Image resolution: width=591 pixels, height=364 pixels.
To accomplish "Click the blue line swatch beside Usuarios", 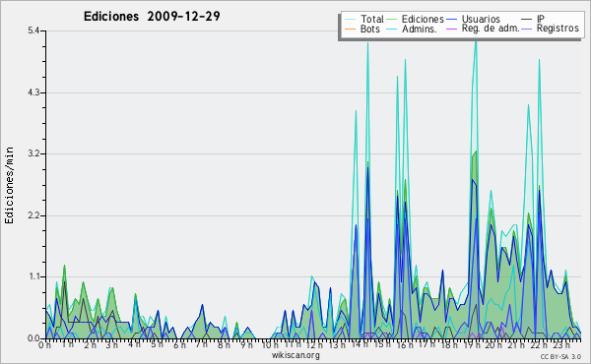I will 451,20.
